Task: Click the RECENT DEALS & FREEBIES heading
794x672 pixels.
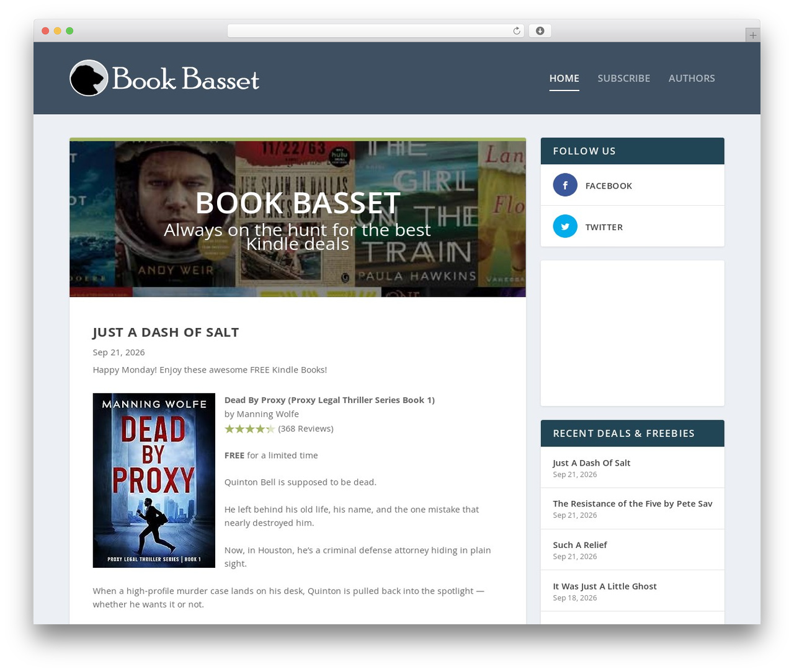Action: pos(623,433)
